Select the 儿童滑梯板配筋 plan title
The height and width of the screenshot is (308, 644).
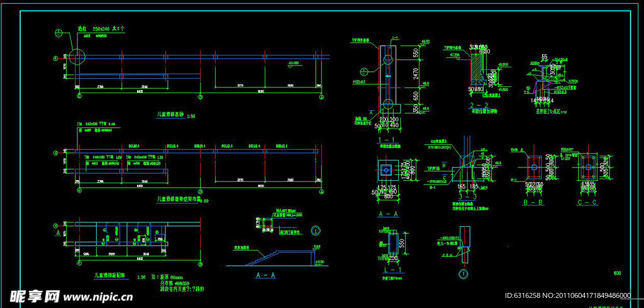click(109, 275)
